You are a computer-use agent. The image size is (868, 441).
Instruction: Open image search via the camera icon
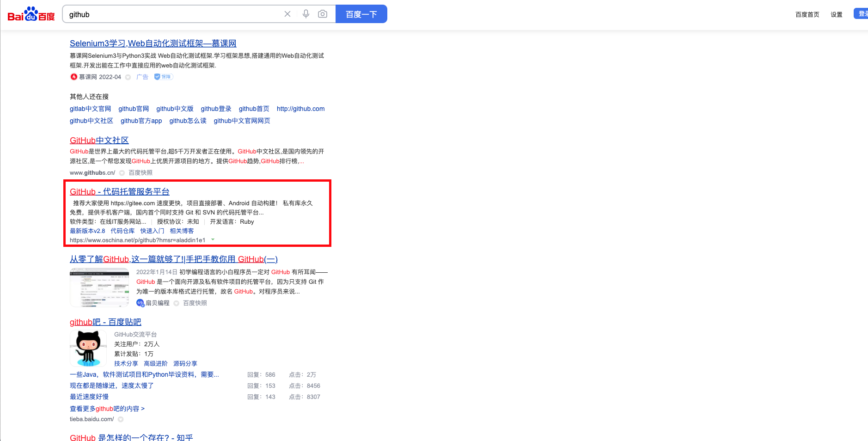click(x=323, y=14)
